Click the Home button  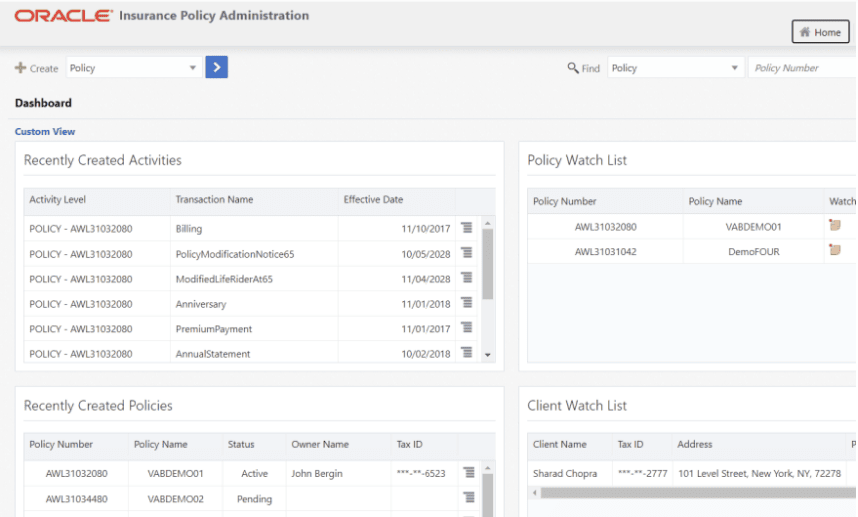tap(820, 32)
